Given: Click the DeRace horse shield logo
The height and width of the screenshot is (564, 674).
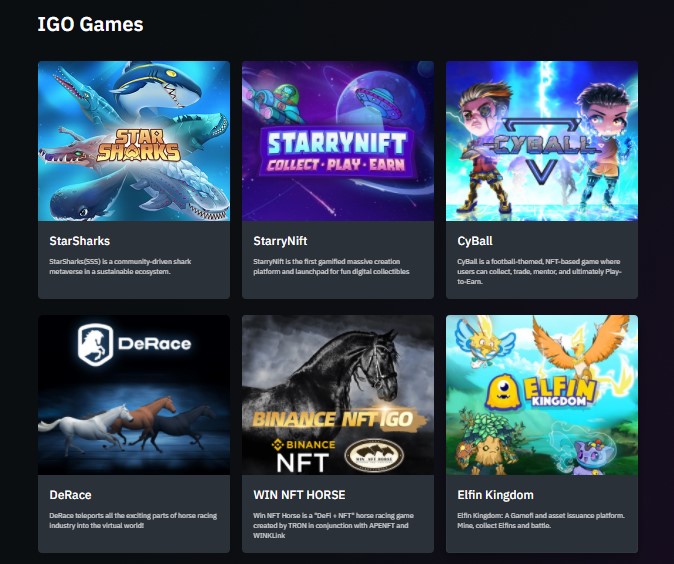Looking at the screenshot, I should (x=95, y=344).
